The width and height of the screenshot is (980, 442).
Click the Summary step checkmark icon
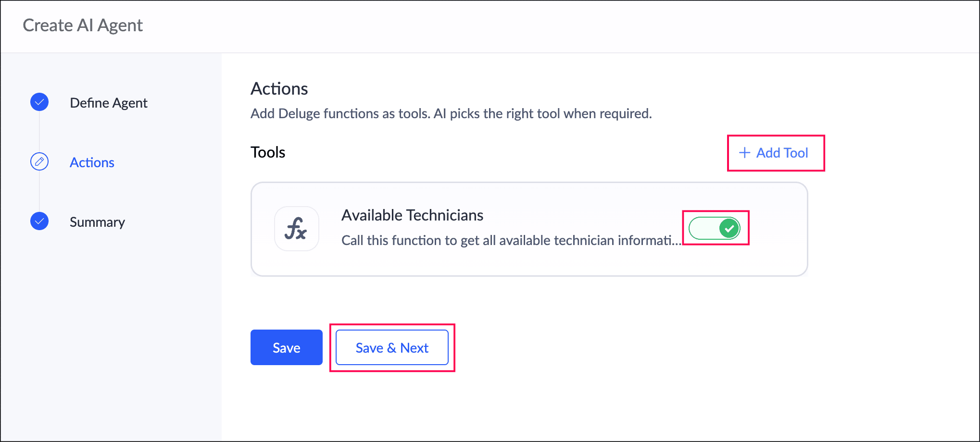(x=39, y=221)
